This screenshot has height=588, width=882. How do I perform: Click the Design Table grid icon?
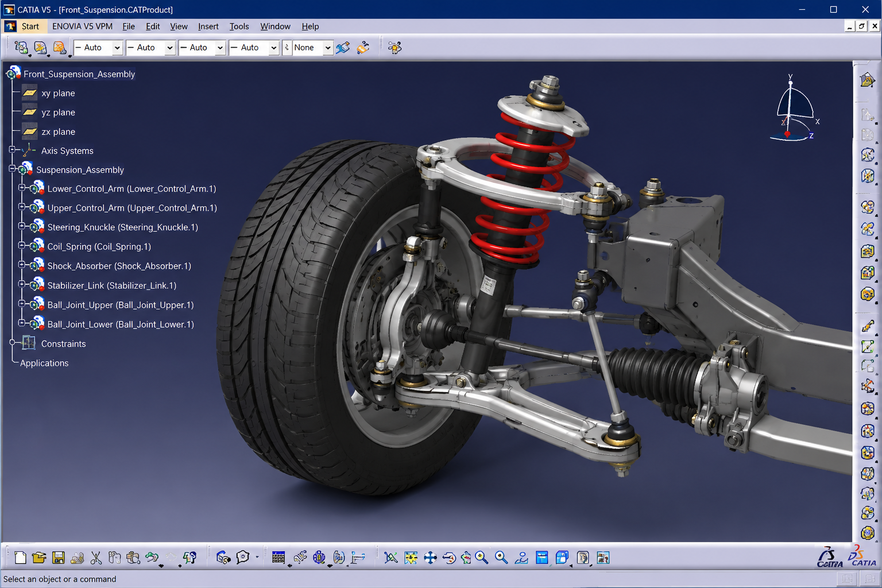pyautogui.click(x=278, y=558)
